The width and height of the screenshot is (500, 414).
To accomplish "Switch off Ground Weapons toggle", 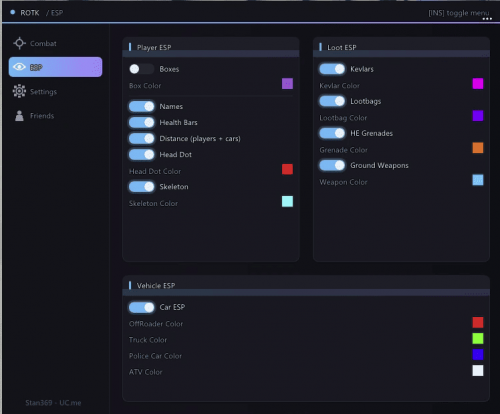I will coord(332,165).
